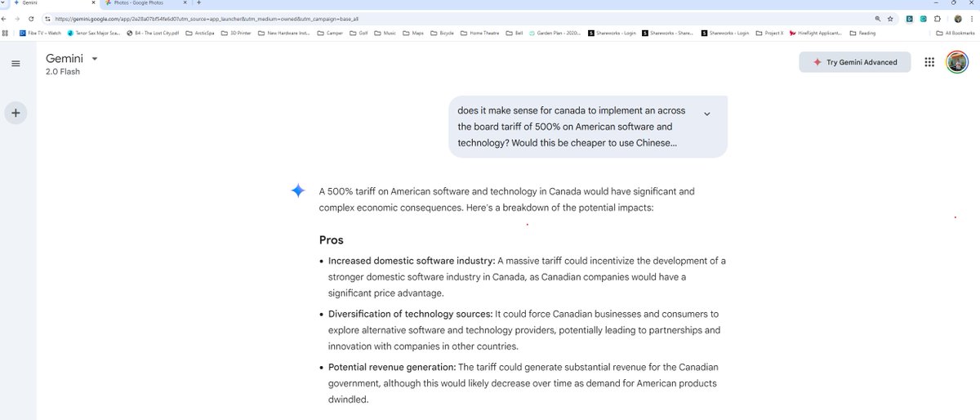Viewport: 980px width, 420px height.
Task: Reload the Gemini page
Action: tap(31, 18)
